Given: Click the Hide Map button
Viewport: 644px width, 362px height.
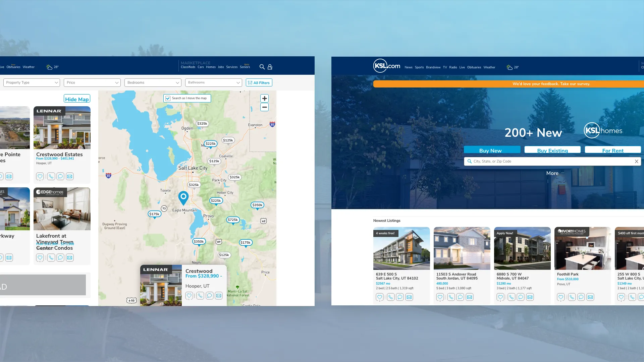Looking at the screenshot, I should 77,99.
